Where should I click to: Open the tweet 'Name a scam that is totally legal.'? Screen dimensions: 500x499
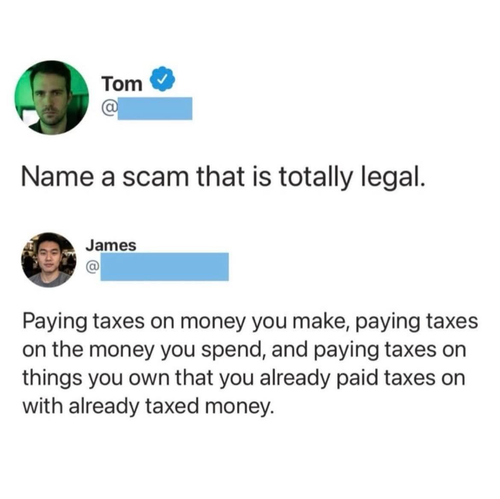[223, 177]
